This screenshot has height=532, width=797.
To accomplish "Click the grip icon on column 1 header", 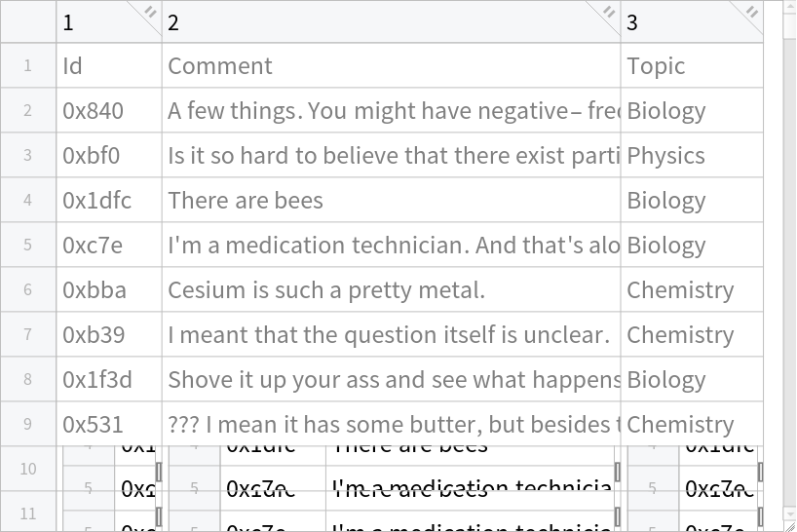I will coord(150,12).
